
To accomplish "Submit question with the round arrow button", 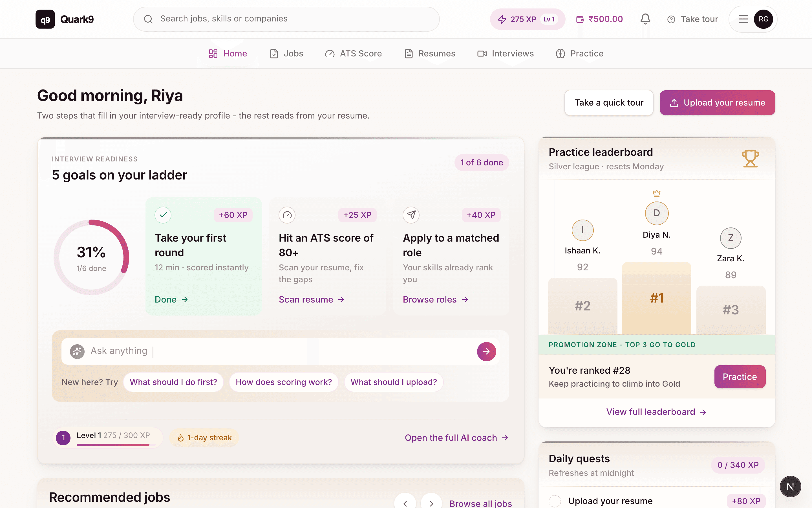I will [486, 351].
